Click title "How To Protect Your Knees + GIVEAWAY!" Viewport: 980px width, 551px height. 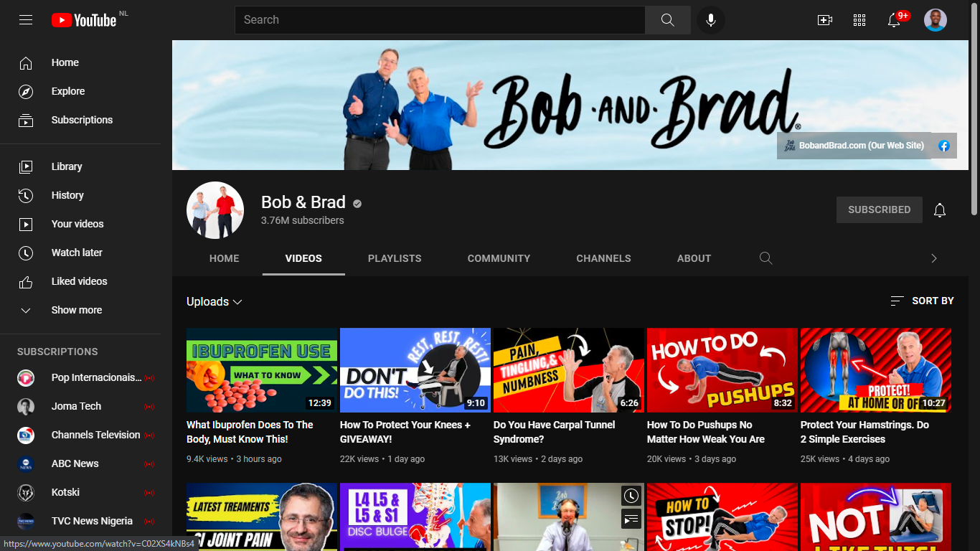click(x=405, y=432)
